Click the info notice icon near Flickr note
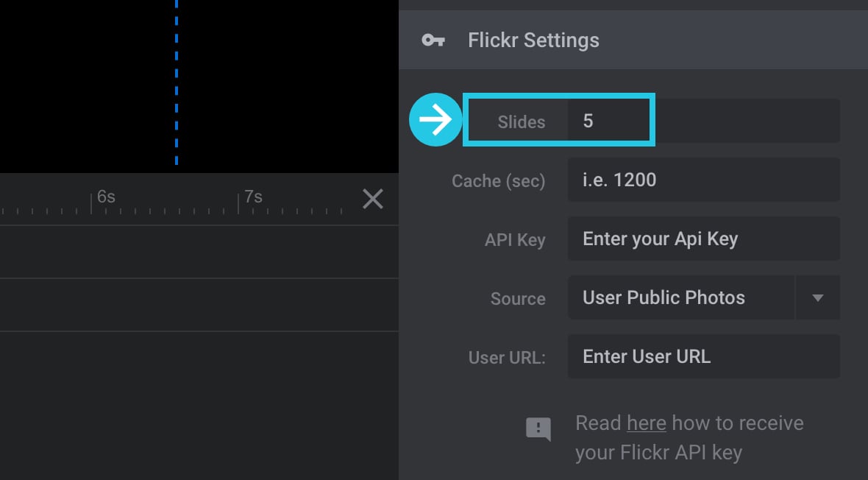 pos(538,429)
